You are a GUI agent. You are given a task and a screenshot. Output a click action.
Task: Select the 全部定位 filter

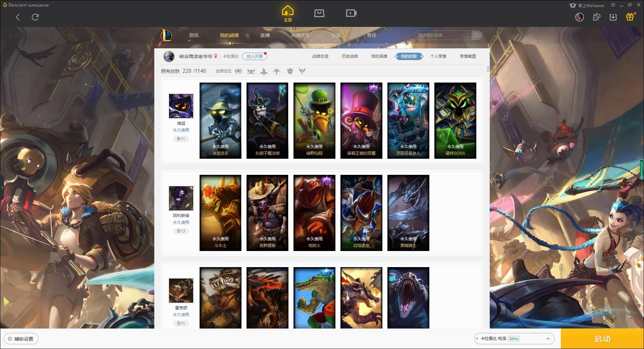(223, 71)
